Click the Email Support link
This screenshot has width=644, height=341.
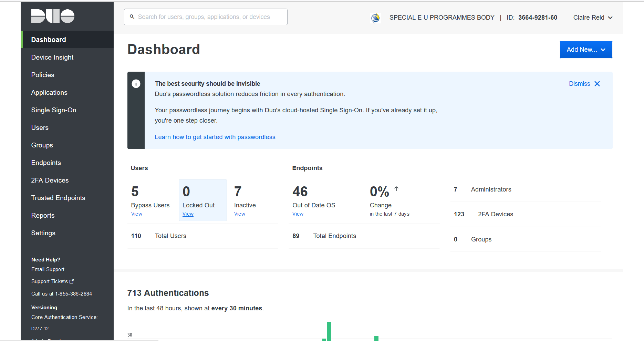click(48, 269)
